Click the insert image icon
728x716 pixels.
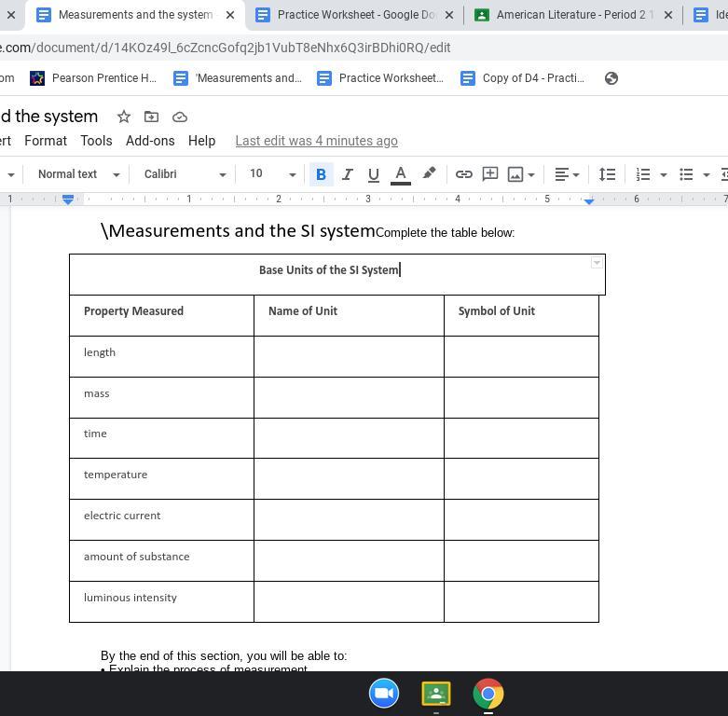[x=515, y=174]
